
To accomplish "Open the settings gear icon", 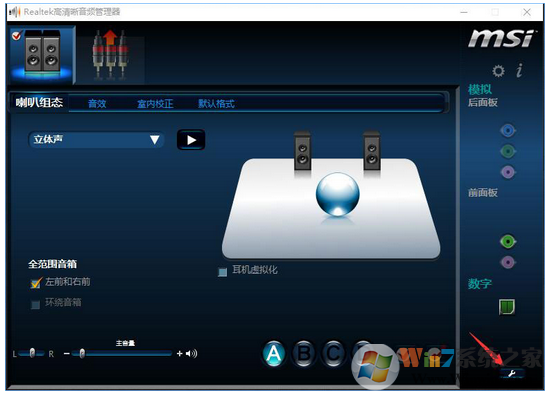I will pyautogui.click(x=498, y=71).
